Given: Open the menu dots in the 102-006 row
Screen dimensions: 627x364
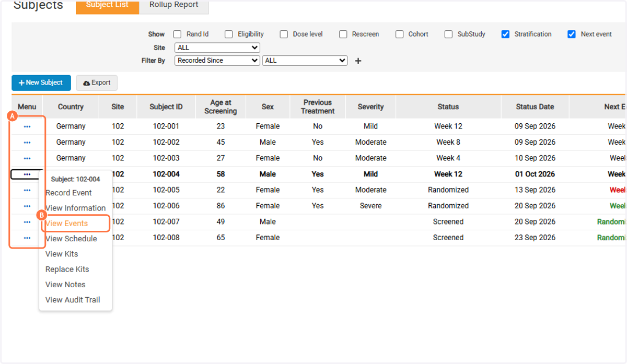Looking at the screenshot, I should coord(27,206).
